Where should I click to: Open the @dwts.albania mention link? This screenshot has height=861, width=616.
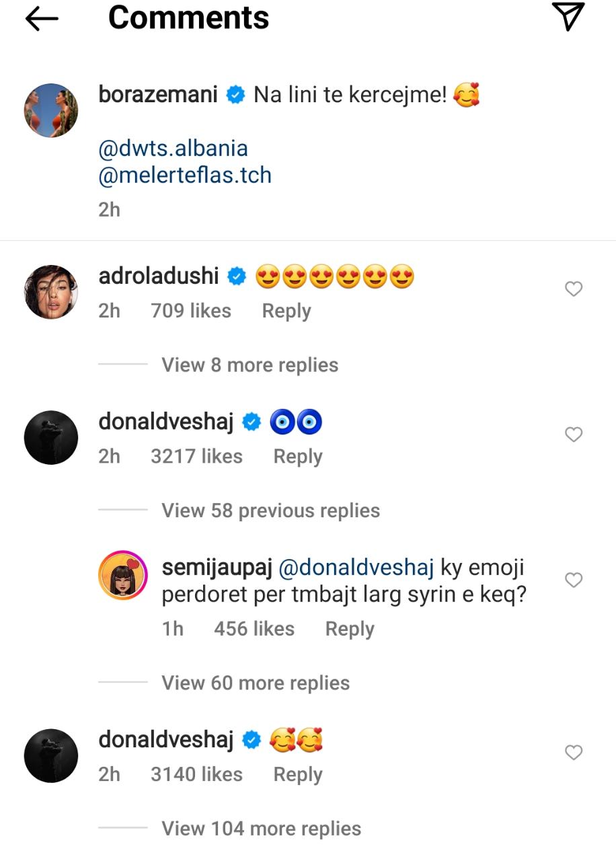point(174,148)
